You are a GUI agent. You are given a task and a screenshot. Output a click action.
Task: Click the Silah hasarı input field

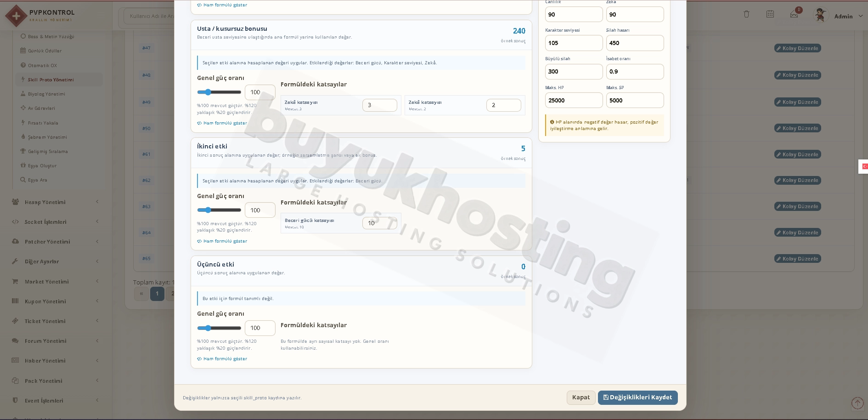[635, 43]
